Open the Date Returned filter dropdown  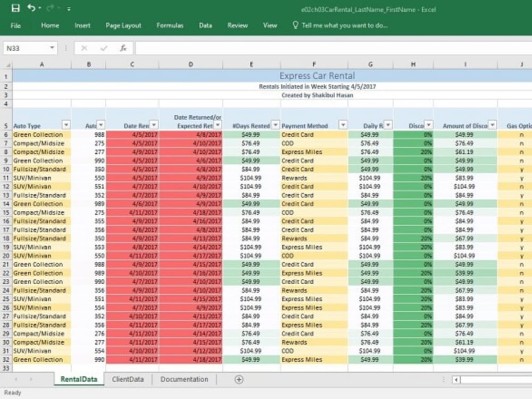tap(218, 125)
